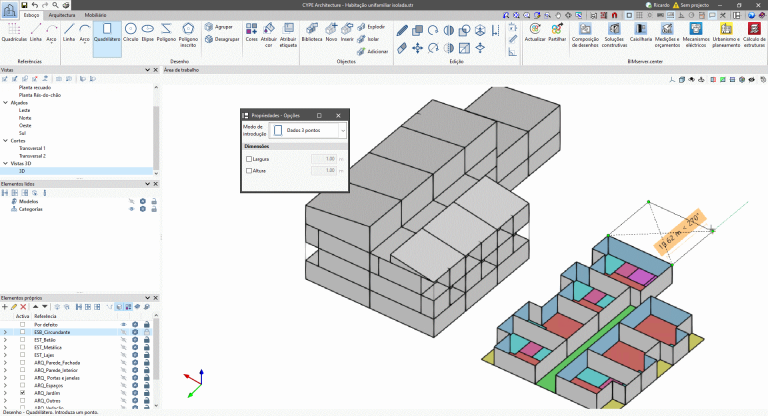Select the Polígono drawing tool
This screenshot has width=768, height=416.
pos(167,32)
